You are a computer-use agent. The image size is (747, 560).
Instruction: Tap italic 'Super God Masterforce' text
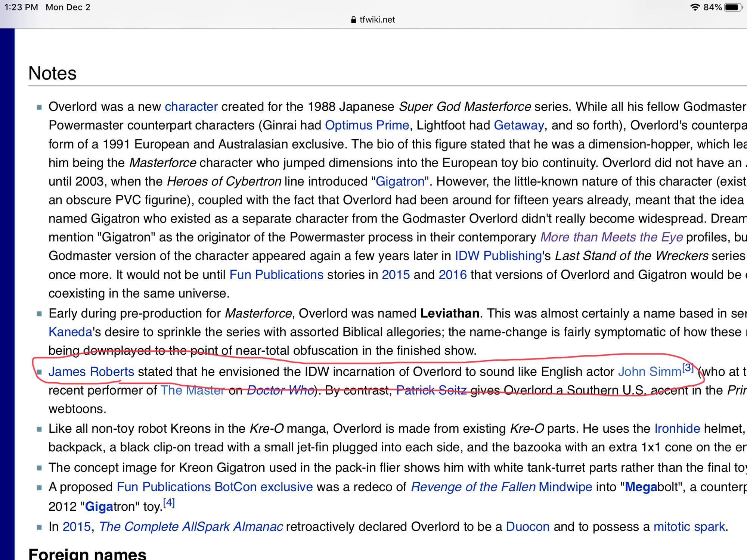click(x=465, y=107)
